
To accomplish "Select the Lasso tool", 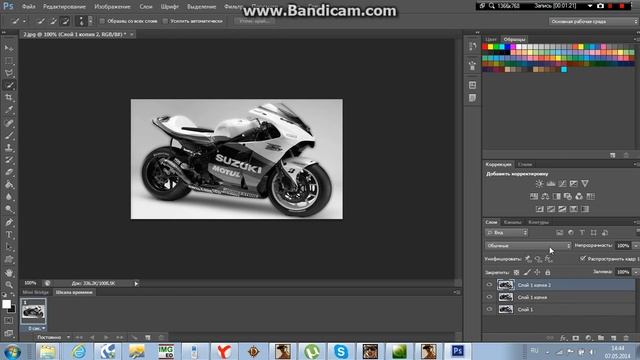I will (x=9, y=73).
